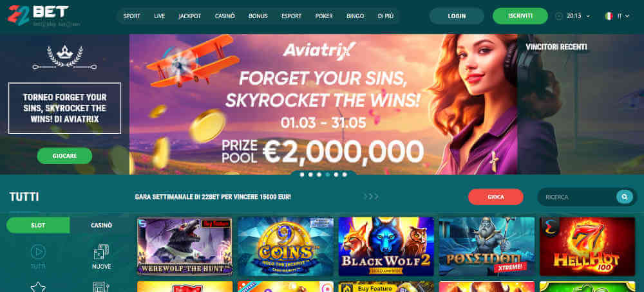The width and height of the screenshot is (644, 292).
Task: Click the Italian flag icon
Action: [x=609, y=16]
